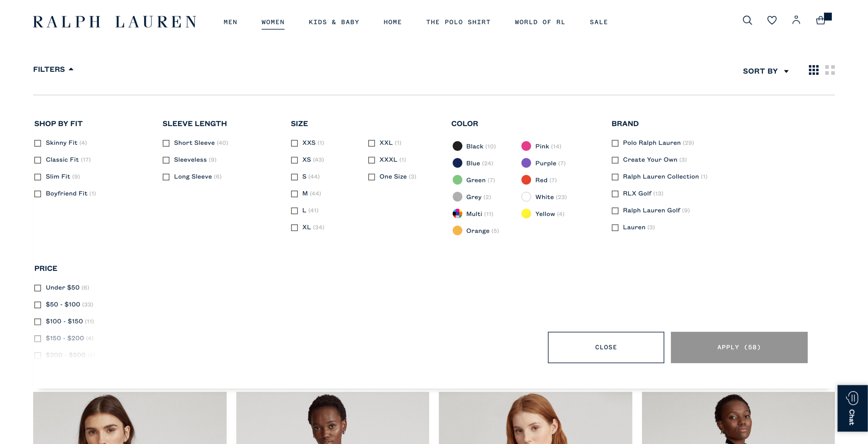Open the Home menu
This screenshot has width=868, height=444.
pyautogui.click(x=393, y=22)
